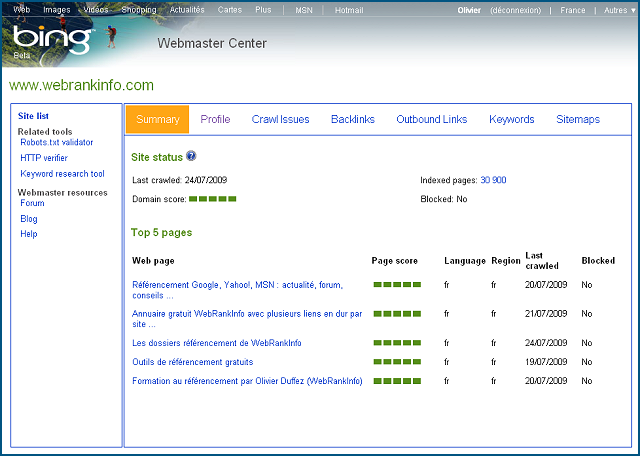Open Actualités in the top bar
Screen dimensions: 640x456
[187, 10]
